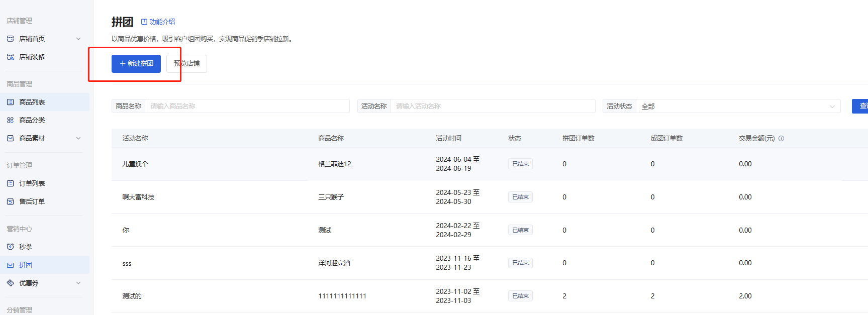Go to 商品分类 menu item
Viewport: 868px width, 315px height.
(45, 120)
